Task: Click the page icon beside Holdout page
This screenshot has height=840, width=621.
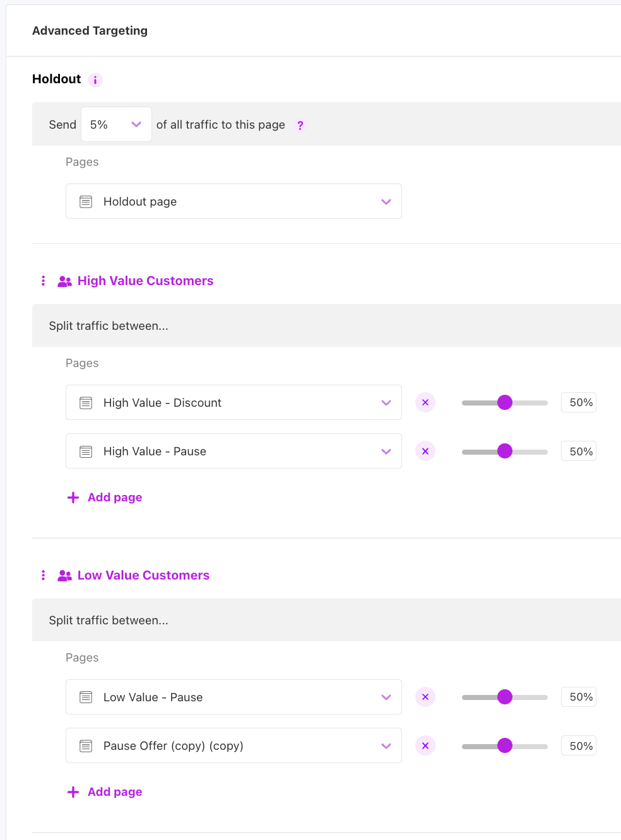Action: click(x=85, y=201)
